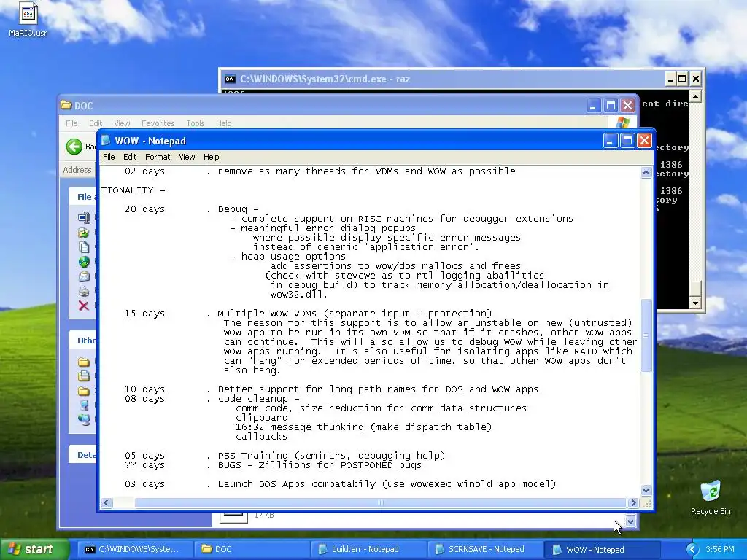Open the File menu in WOW Notepad
Image resolution: width=747 pixels, height=560 pixels.
point(109,157)
